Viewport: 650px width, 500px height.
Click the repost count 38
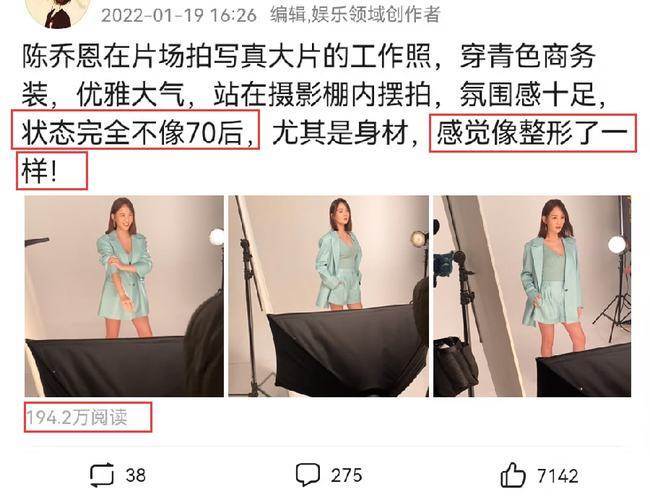pyautogui.click(x=136, y=475)
